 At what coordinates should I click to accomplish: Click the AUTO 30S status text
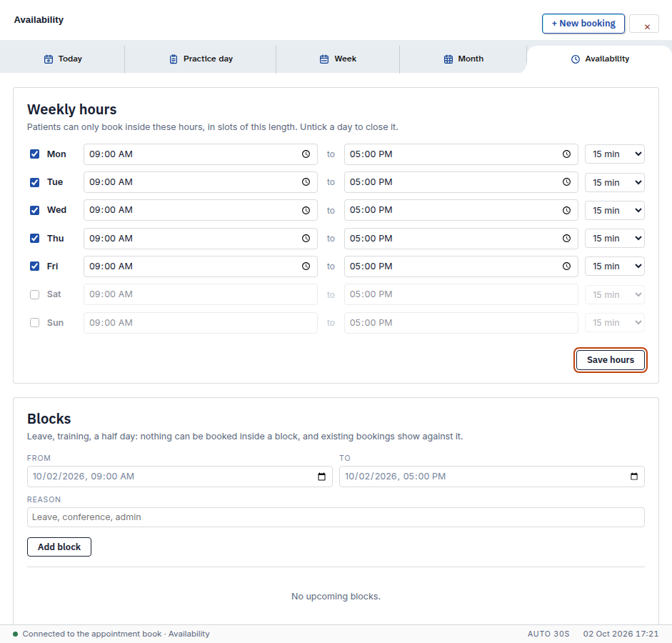click(x=548, y=634)
